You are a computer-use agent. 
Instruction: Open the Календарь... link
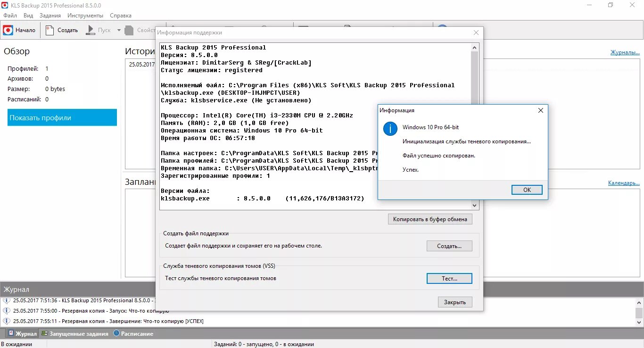624,183
